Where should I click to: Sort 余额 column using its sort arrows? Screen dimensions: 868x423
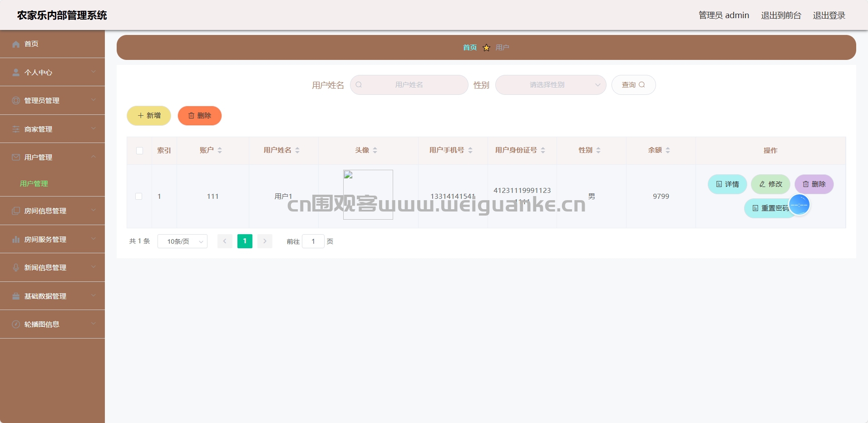pos(668,150)
